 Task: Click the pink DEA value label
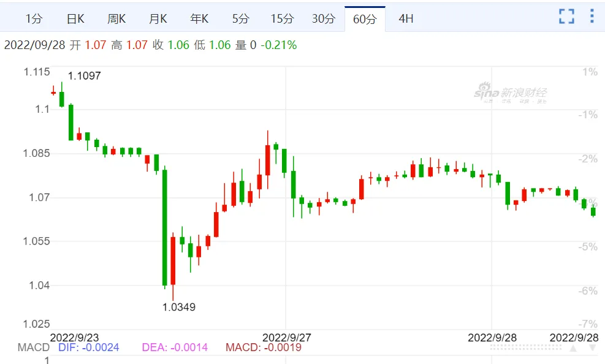coord(175,347)
